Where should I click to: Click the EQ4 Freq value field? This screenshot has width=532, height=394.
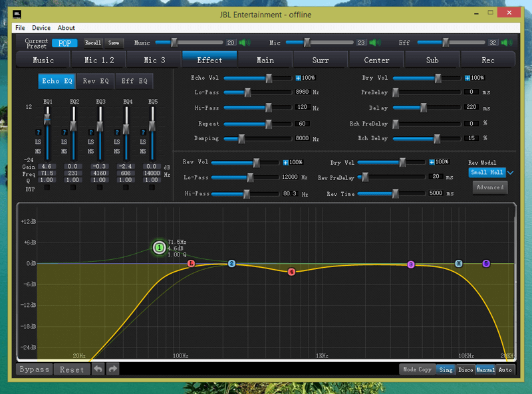pyautogui.click(x=125, y=173)
